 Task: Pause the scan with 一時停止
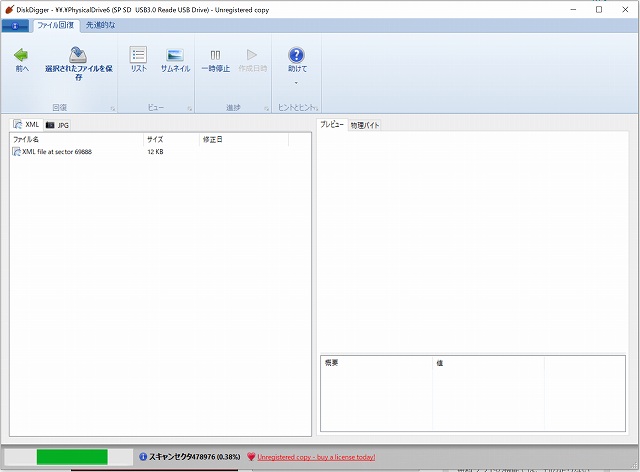click(x=216, y=60)
